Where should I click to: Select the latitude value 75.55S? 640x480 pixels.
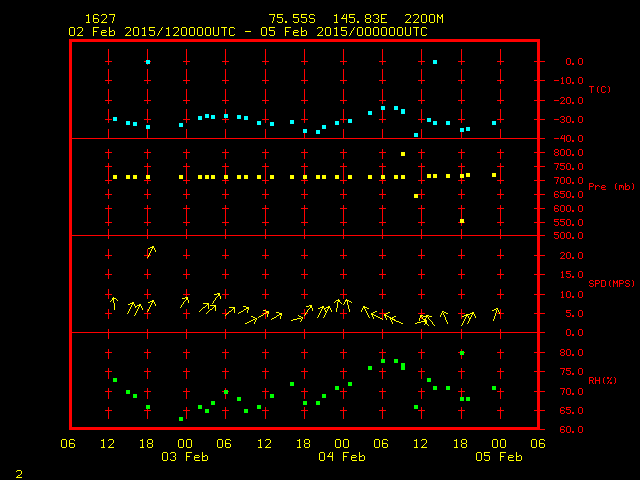pos(291,19)
